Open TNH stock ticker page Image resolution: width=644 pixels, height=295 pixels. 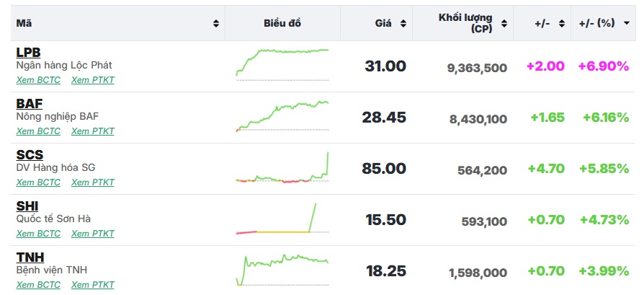30,257
